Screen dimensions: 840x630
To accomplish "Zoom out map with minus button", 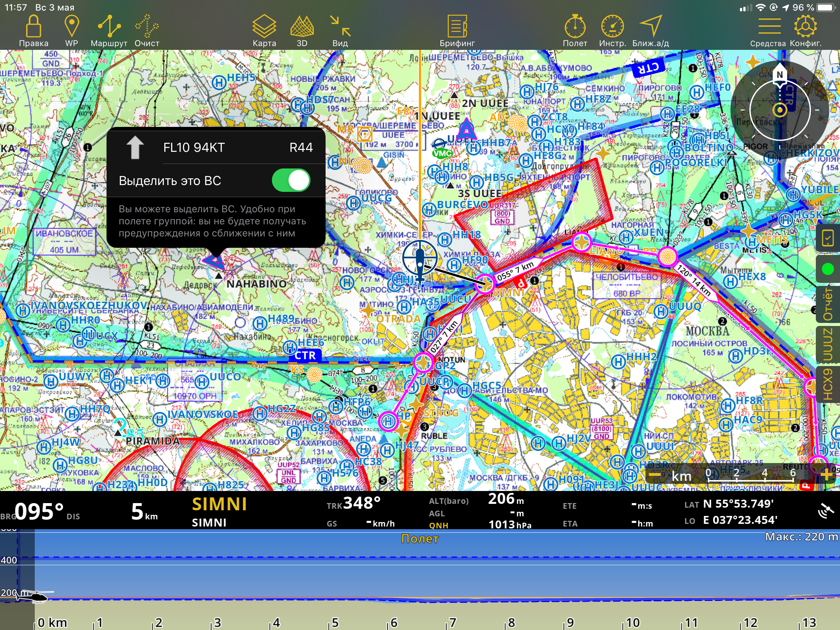I will 655,475.
